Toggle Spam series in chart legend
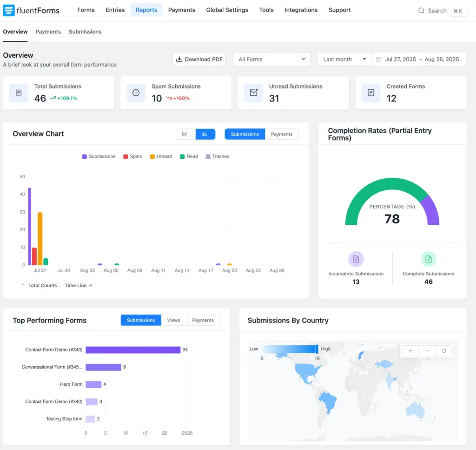 click(x=132, y=156)
